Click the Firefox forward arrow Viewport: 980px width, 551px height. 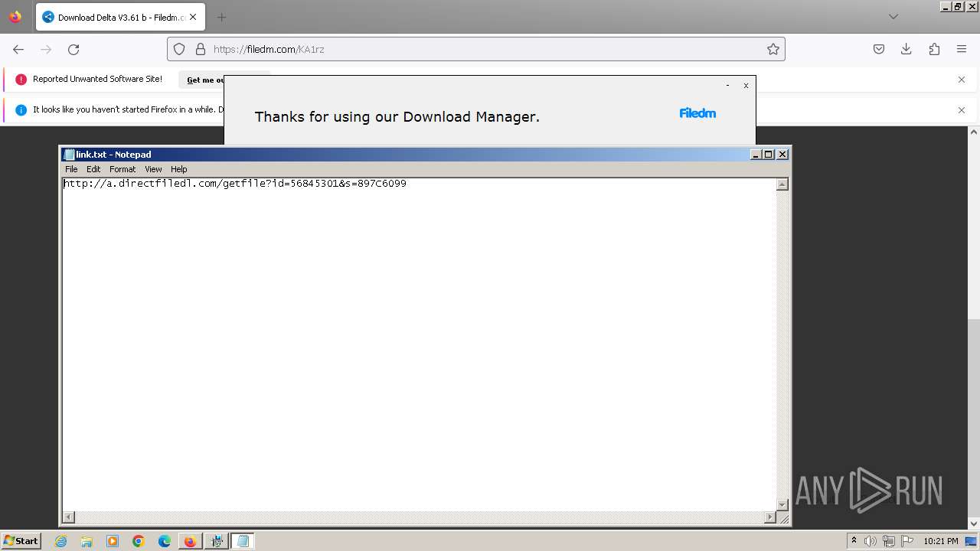(x=46, y=49)
